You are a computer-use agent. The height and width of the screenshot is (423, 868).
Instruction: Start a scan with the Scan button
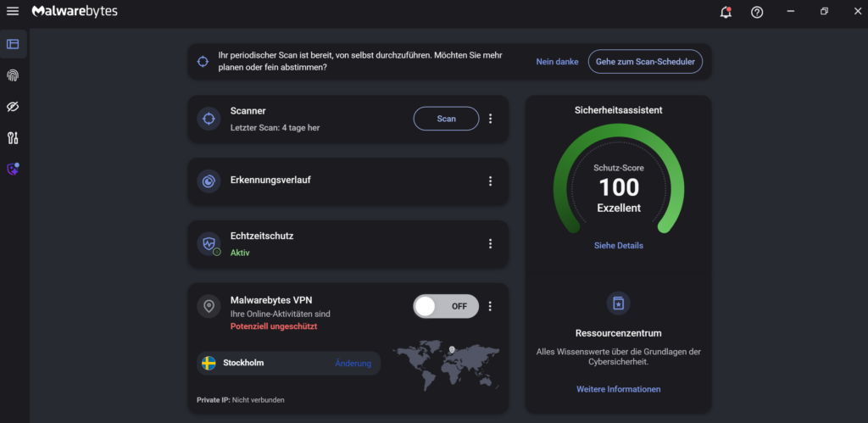coord(446,119)
